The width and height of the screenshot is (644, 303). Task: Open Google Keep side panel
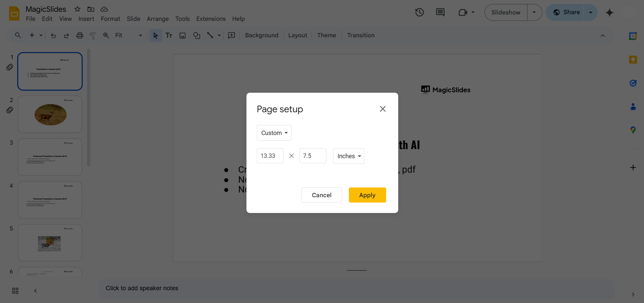point(633,60)
